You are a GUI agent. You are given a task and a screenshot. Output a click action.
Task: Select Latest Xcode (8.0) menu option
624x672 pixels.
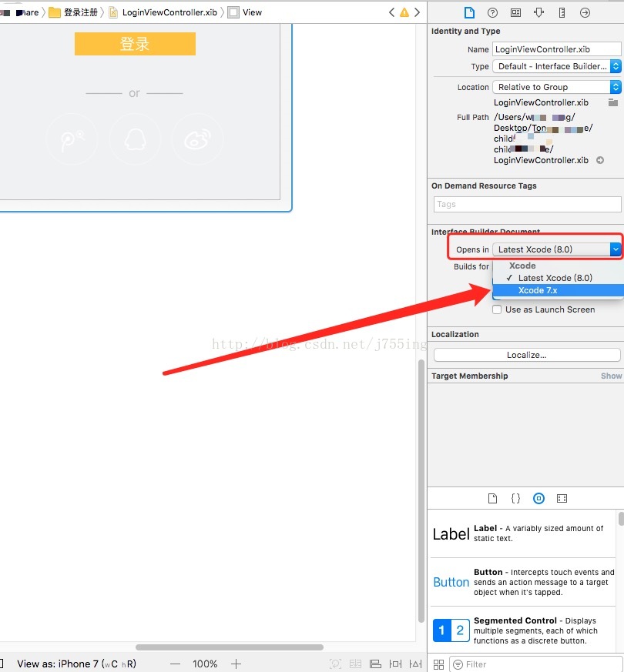tap(558, 278)
